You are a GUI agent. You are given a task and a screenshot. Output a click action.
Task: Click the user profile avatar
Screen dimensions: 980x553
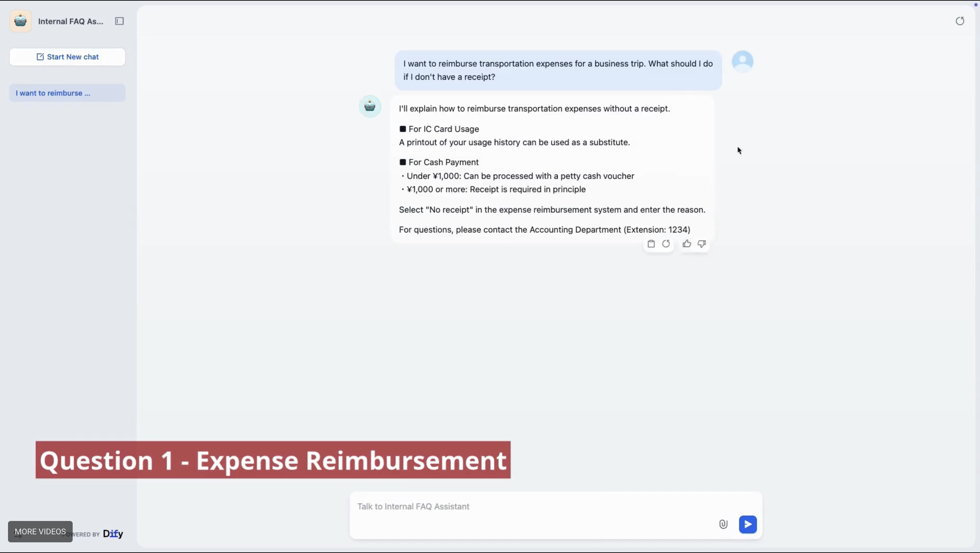point(742,61)
